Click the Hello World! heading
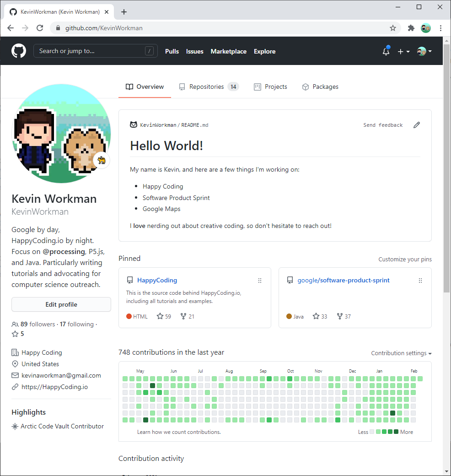 pos(166,146)
